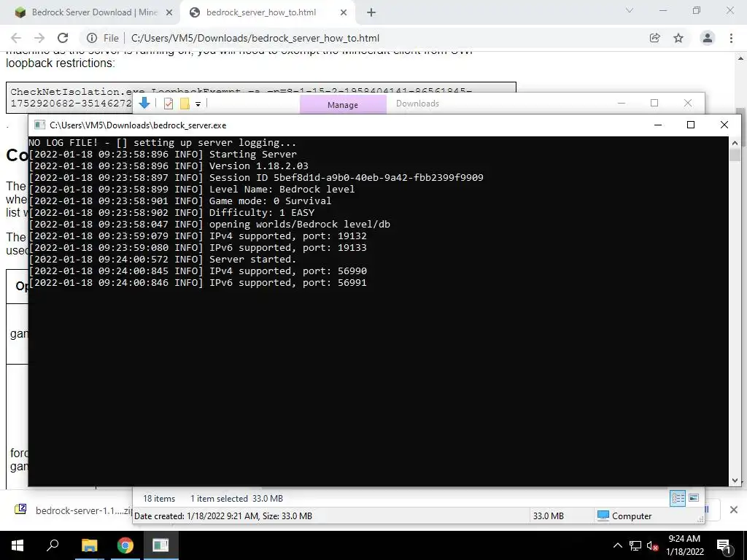Image resolution: width=747 pixels, height=560 pixels.
Task: Click the New folder icon in Explorer toolbar
Action: point(185,104)
